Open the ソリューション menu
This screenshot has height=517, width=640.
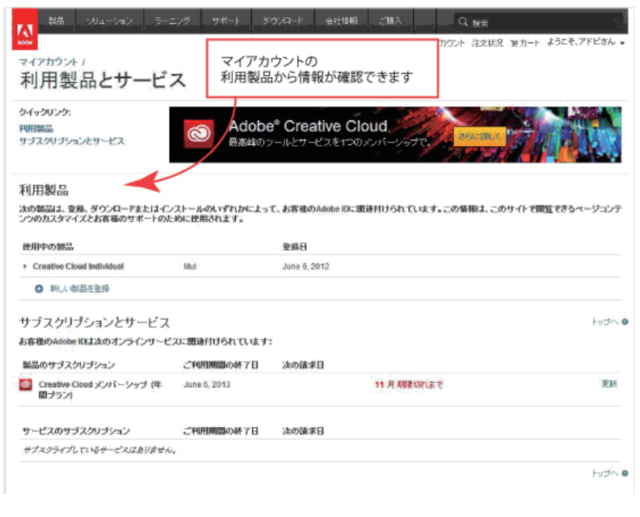105,20
